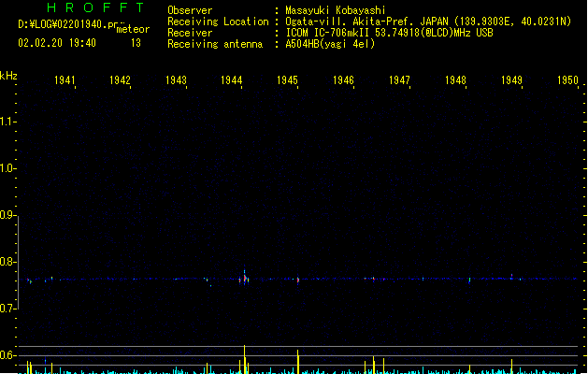Click the Receiving antenna field label
Image resolution: width=588 pixels, height=374 pixels.
point(215,44)
